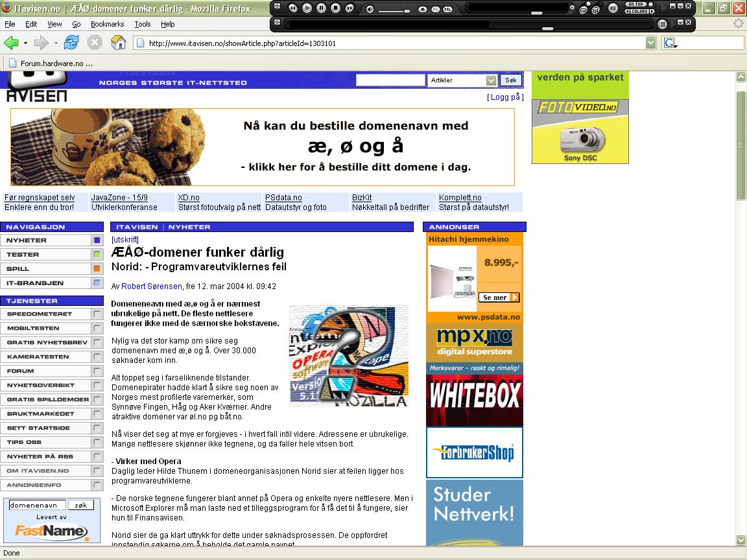The width and height of the screenshot is (747, 560).
Task: Open the utskrift print link
Action: click(x=124, y=240)
